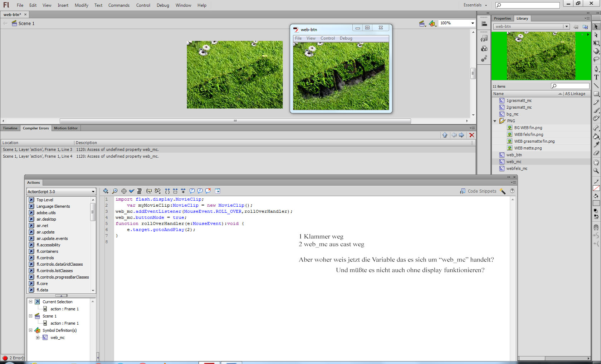
Task: Open the ActionScript 3.0 version dropdown
Action: pos(61,192)
